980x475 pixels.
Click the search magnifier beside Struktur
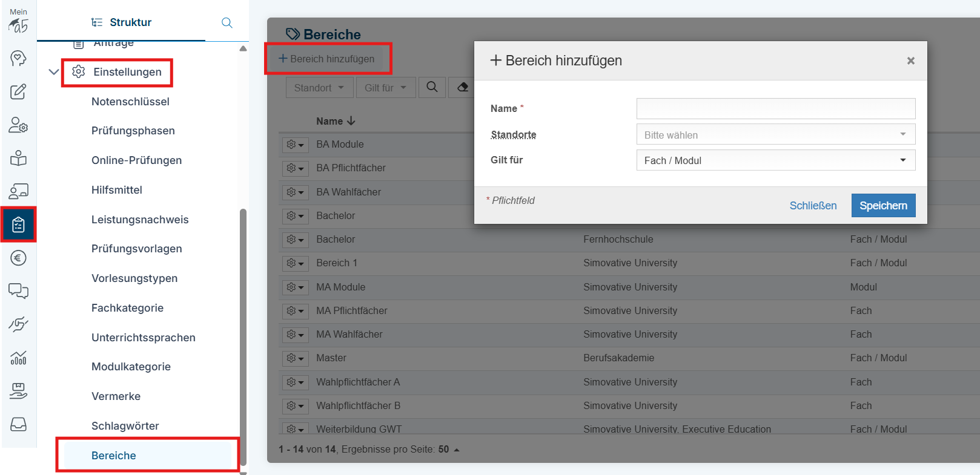pyautogui.click(x=227, y=23)
